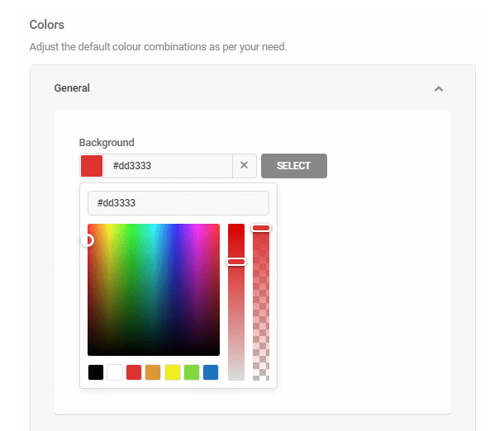The image size is (504, 431).
Task: Choose the green palette swatch
Action: [192, 372]
